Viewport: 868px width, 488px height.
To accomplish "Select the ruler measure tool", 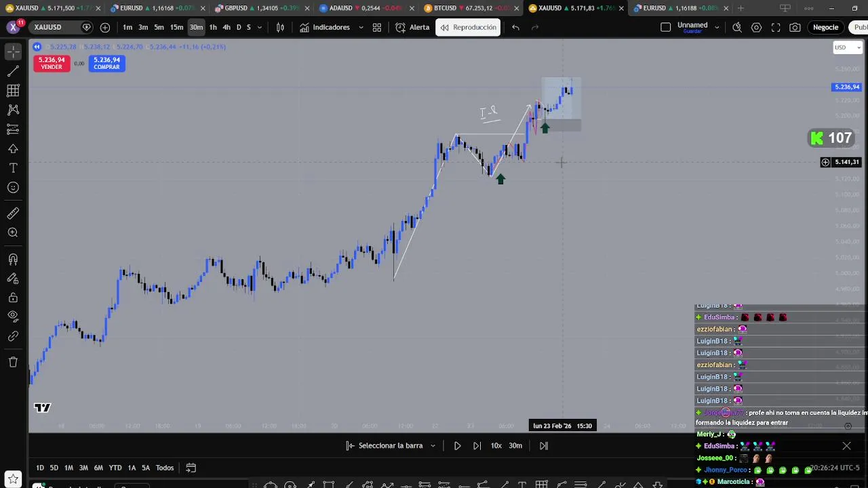I will click(13, 213).
